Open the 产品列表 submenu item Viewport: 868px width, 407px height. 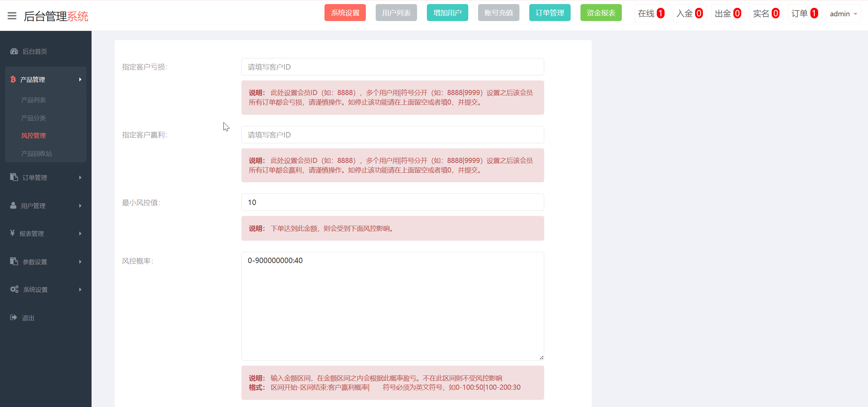pos(34,100)
